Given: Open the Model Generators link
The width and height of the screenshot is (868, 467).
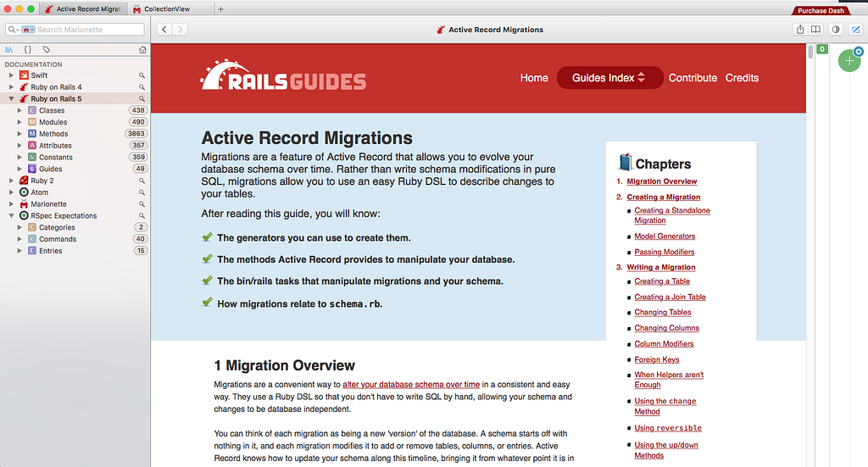Looking at the screenshot, I should tap(665, 236).
